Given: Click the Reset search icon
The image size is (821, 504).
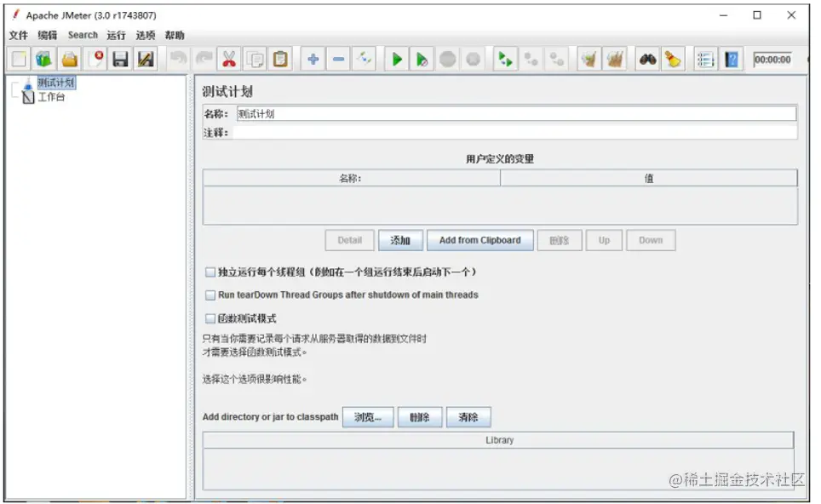Looking at the screenshot, I should coord(673,59).
